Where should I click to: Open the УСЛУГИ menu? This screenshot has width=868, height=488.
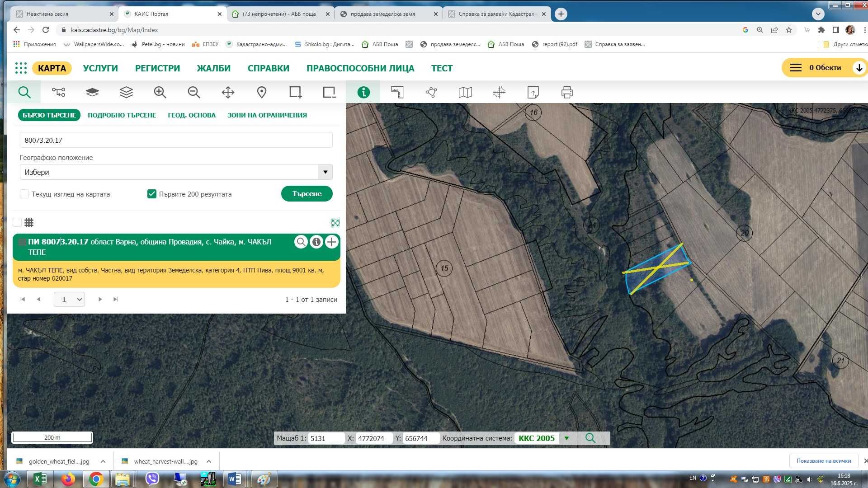click(100, 68)
